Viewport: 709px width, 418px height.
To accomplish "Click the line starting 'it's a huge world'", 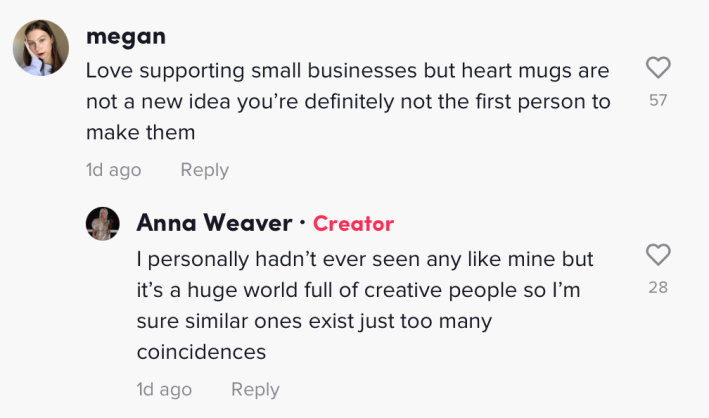I will point(360,290).
